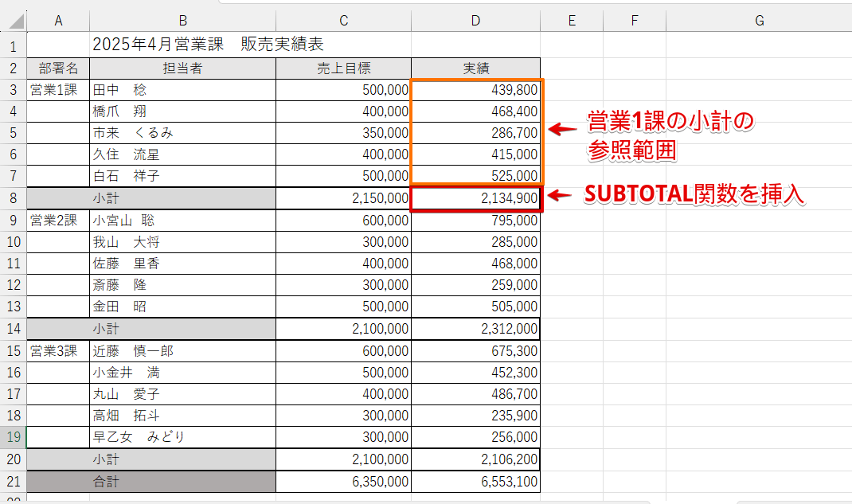Select cell with 市来 くるみ
Viewport: 852px width, 504px height.
(x=182, y=133)
